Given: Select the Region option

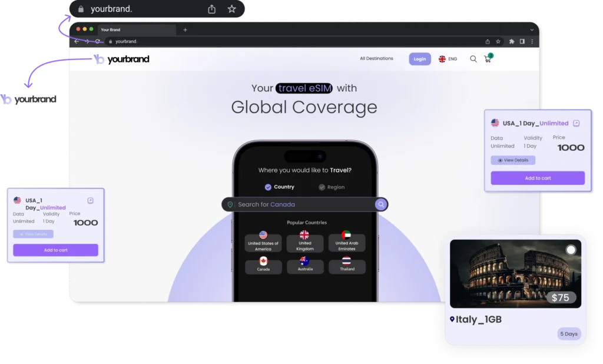Looking at the screenshot, I should pos(332,187).
